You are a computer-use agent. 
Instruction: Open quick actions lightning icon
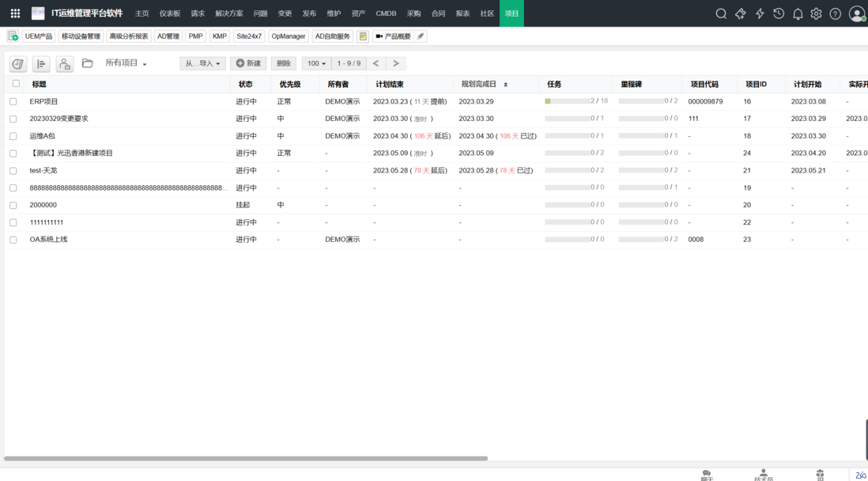point(760,14)
